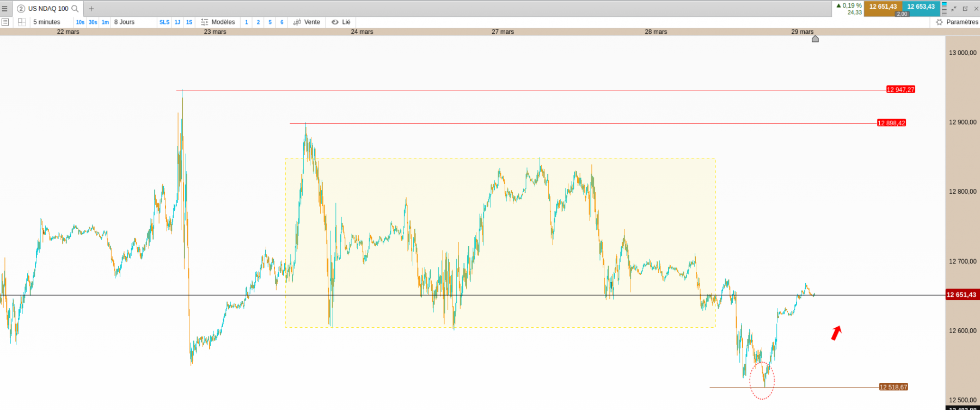This screenshot has height=410, width=980.
Task: Click the 28 mars date on the time axis
Action: (656, 32)
